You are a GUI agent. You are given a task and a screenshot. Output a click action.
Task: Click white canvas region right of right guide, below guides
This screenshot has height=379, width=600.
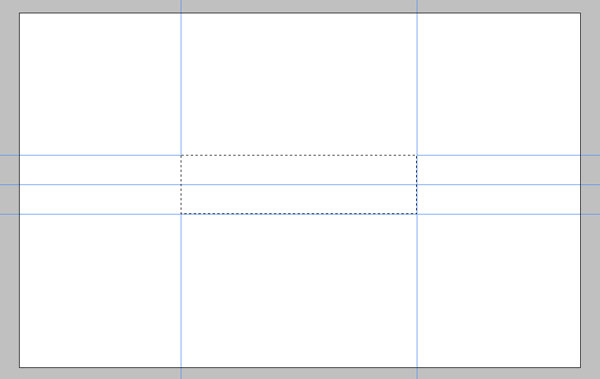[x=499, y=291]
